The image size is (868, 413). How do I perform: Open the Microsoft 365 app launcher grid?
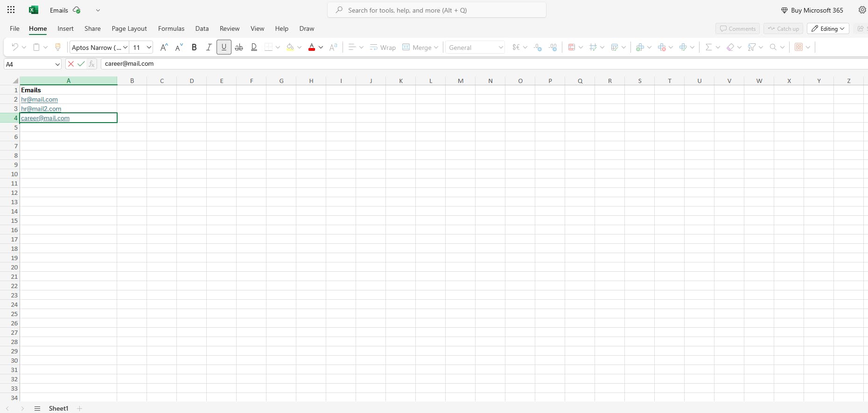tap(11, 10)
